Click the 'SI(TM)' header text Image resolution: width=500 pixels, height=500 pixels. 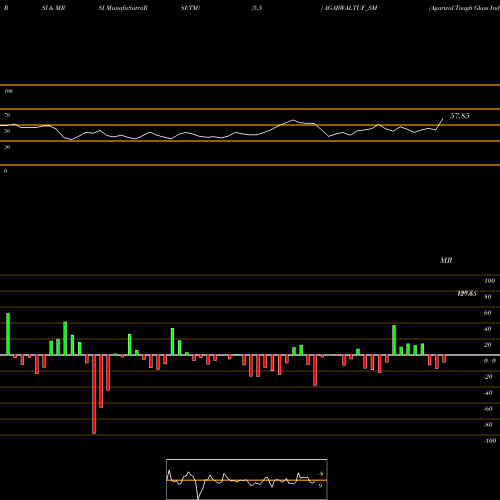click(190, 8)
